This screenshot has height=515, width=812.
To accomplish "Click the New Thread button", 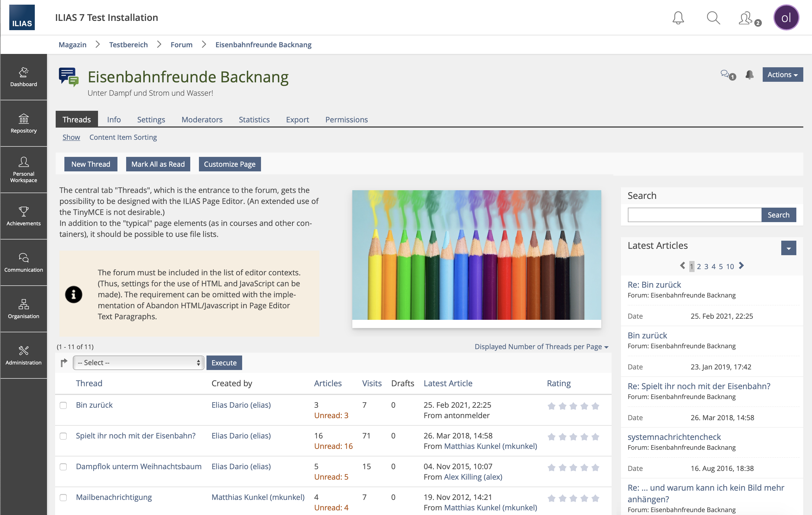I will click(91, 164).
